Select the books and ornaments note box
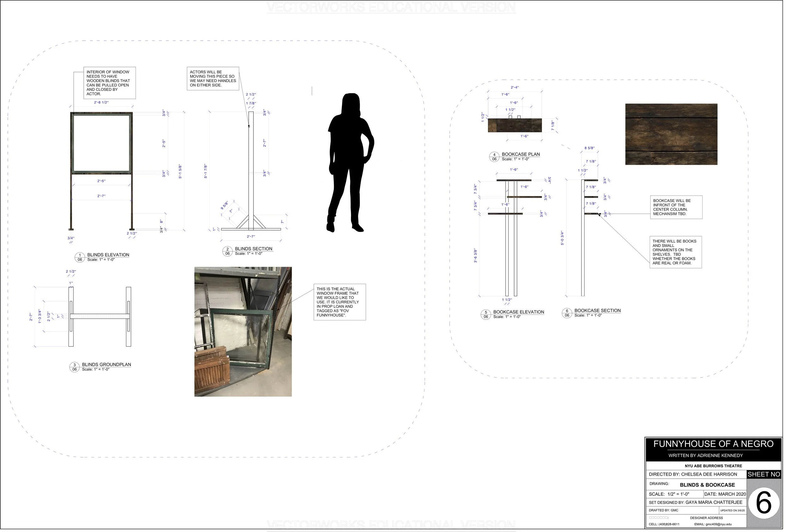The width and height of the screenshot is (790, 532). tap(675, 252)
